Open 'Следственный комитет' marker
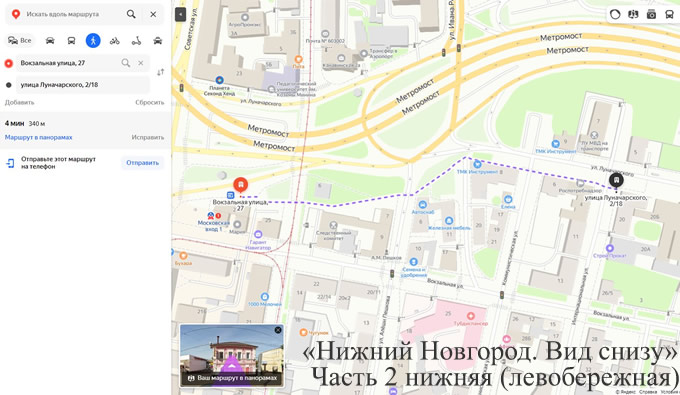680x395 pixels. pos(333,225)
